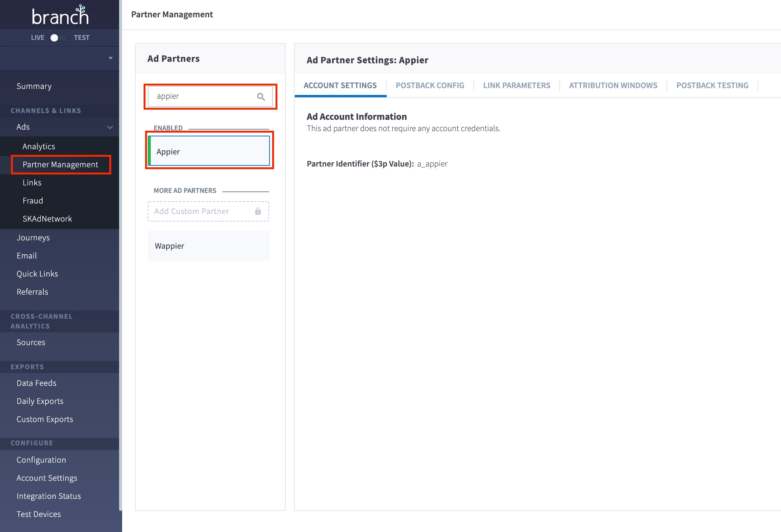The width and height of the screenshot is (781, 532).
Task: Open Integration Status page
Action: [x=49, y=496]
